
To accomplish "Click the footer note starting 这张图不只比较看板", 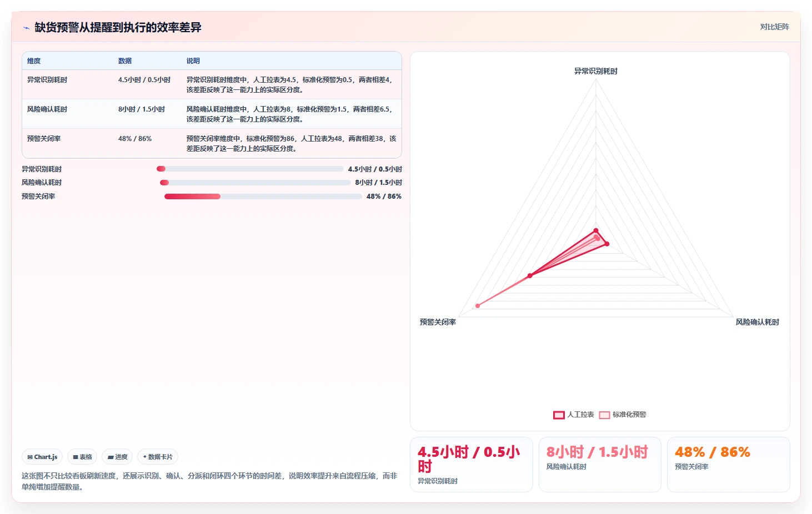I will (x=210, y=481).
